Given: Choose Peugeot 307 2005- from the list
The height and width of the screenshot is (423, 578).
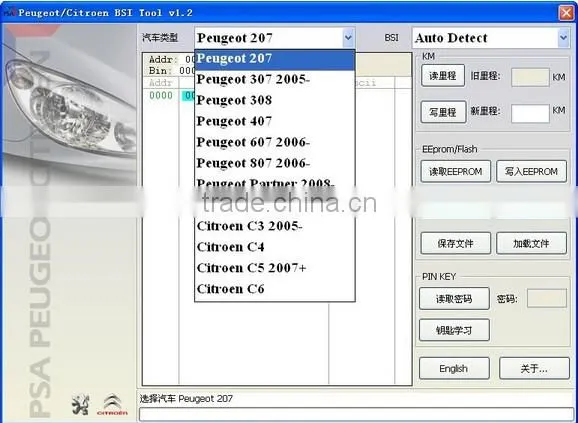Looking at the screenshot, I should [275, 80].
